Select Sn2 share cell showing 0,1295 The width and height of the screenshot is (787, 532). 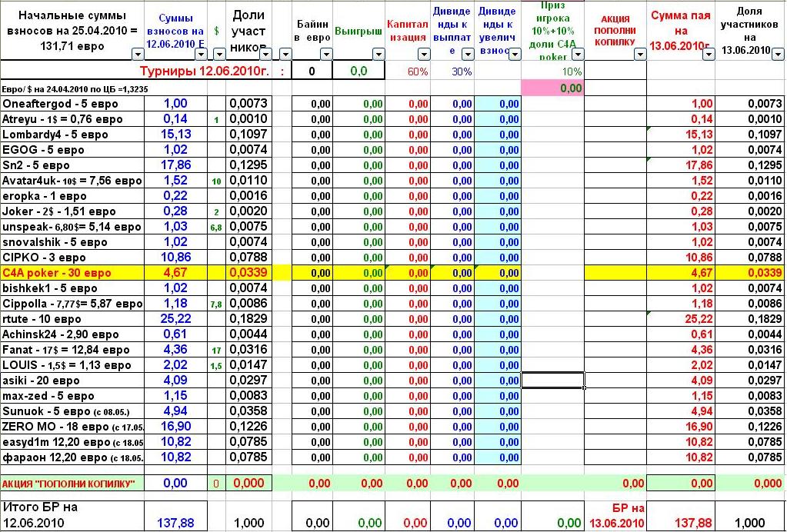tap(248, 165)
